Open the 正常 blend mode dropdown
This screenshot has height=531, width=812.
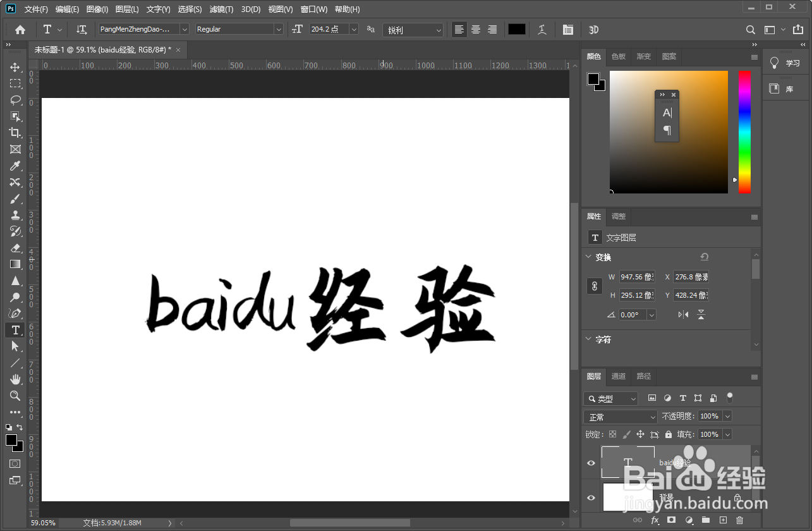(x=621, y=417)
